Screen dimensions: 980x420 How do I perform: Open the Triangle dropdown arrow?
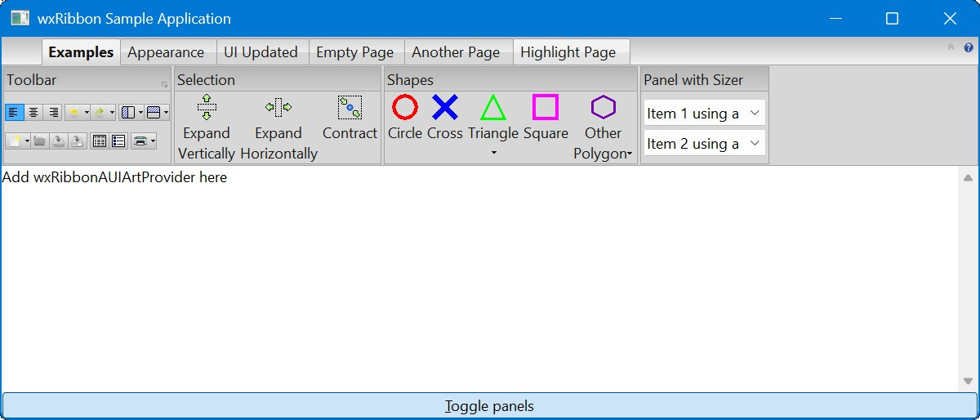[x=493, y=153]
